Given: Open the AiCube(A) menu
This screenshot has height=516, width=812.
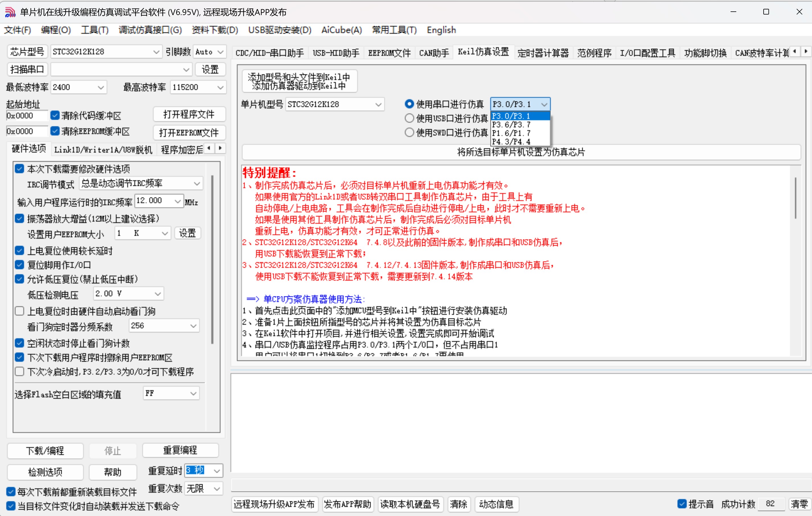Looking at the screenshot, I should pyautogui.click(x=342, y=30).
